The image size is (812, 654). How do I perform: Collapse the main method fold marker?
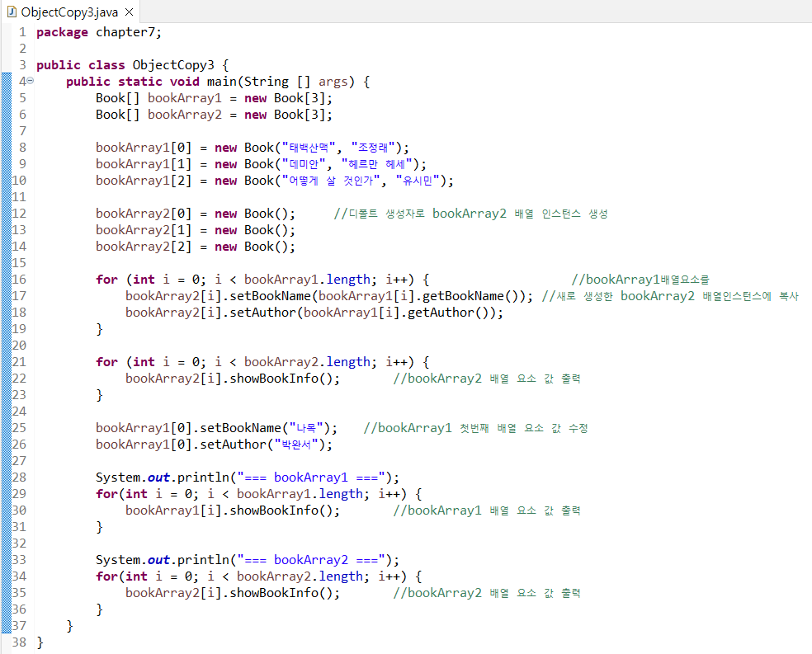[x=31, y=81]
